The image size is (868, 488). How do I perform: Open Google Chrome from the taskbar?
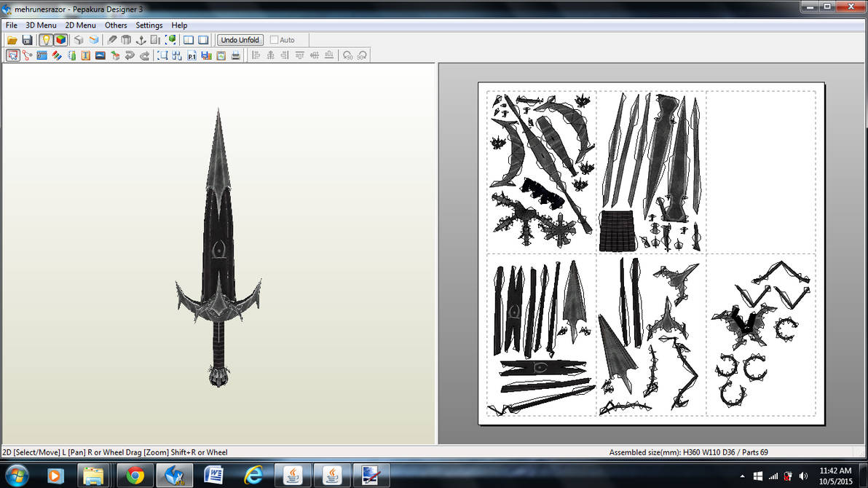(135, 476)
